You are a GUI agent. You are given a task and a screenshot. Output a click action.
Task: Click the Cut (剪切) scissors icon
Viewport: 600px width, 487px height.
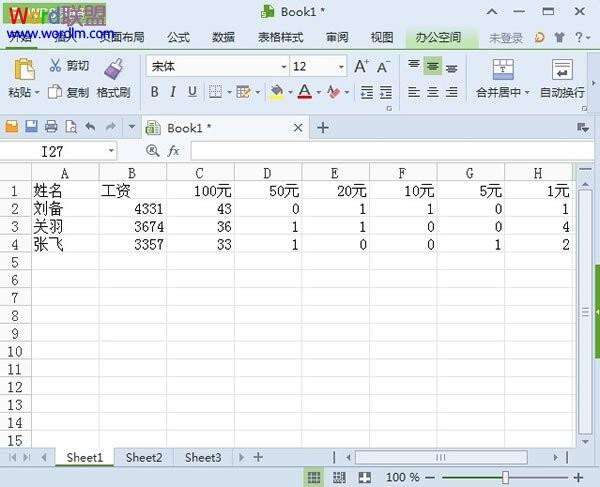pos(55,66)
